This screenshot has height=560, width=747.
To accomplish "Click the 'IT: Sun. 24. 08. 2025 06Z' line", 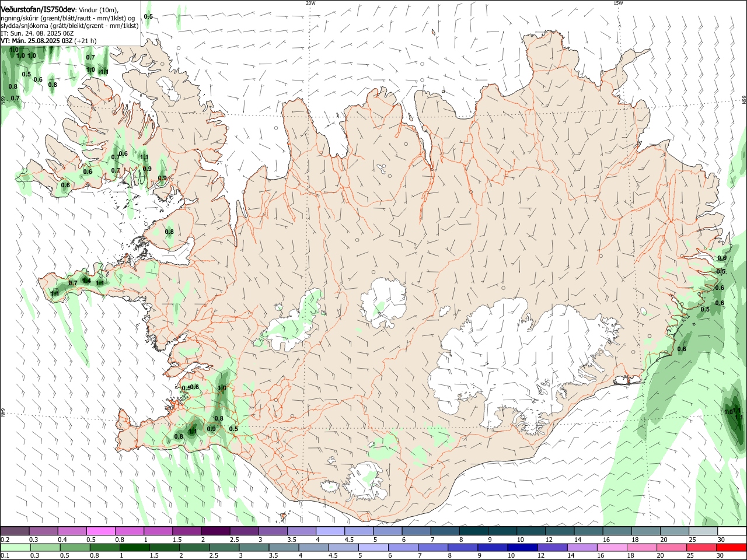I will click(x=37, y=33).
